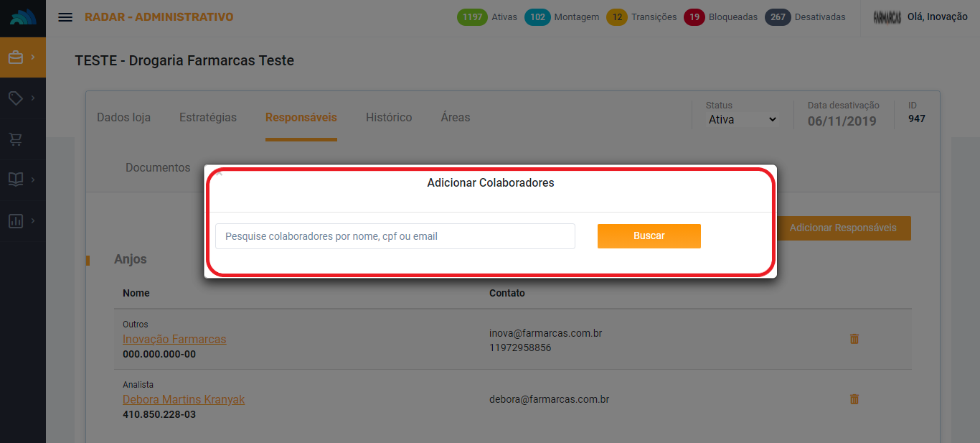This screenshot has height=443, width=980.
Task: Click the app logo at top left
Action: pos(22,17)
